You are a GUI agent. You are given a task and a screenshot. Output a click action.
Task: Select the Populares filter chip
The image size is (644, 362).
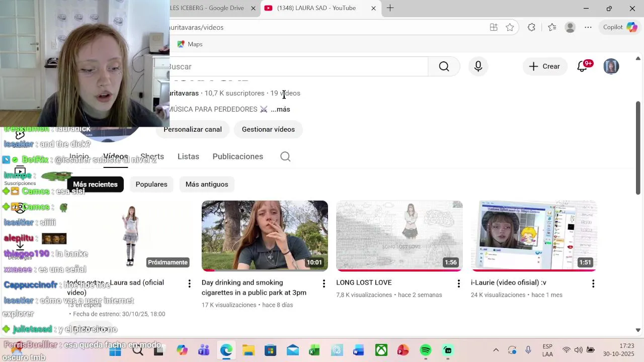point(151,184)
